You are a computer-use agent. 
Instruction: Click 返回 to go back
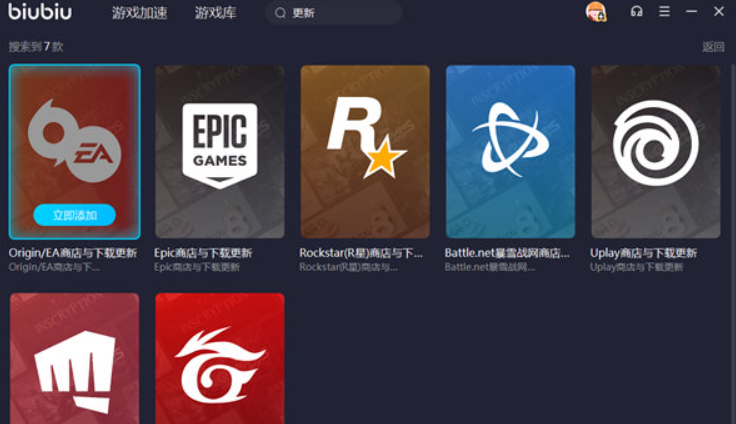click(x=713, y=47)
